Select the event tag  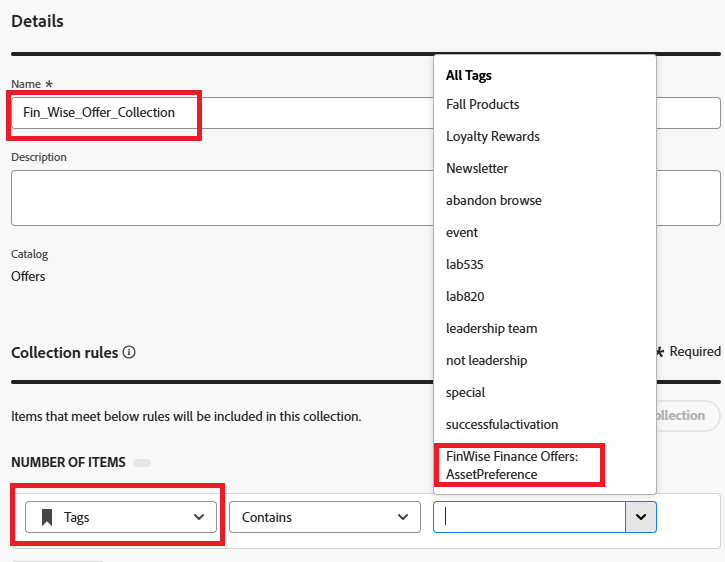click(462, 232)
